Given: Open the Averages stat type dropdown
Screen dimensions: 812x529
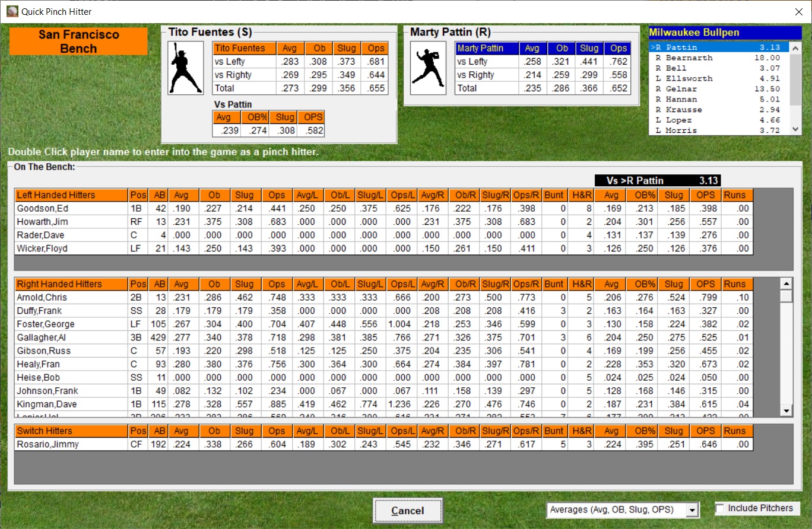Looking at the screenshot, I should 692,509.
